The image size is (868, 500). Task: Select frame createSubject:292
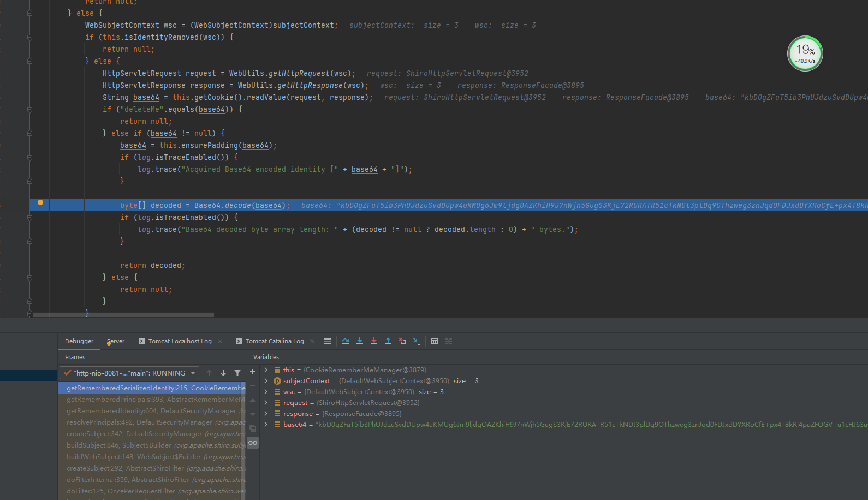tap(152, 468)
